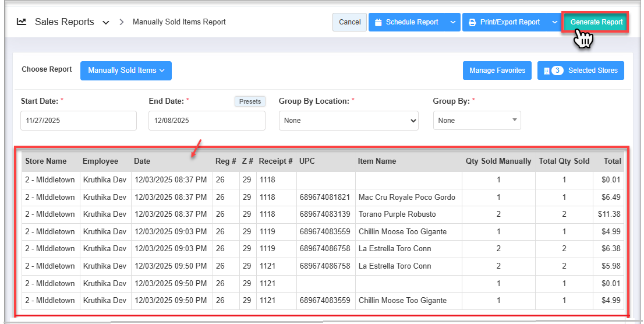
Task: Expand the Group By dropdown
Action: click(x=476, y=121)
